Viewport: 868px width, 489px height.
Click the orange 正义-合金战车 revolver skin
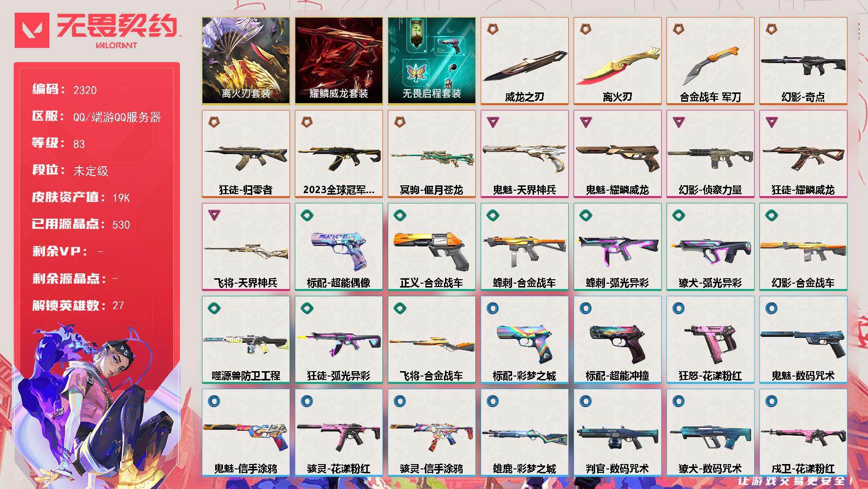pos(431,247)
